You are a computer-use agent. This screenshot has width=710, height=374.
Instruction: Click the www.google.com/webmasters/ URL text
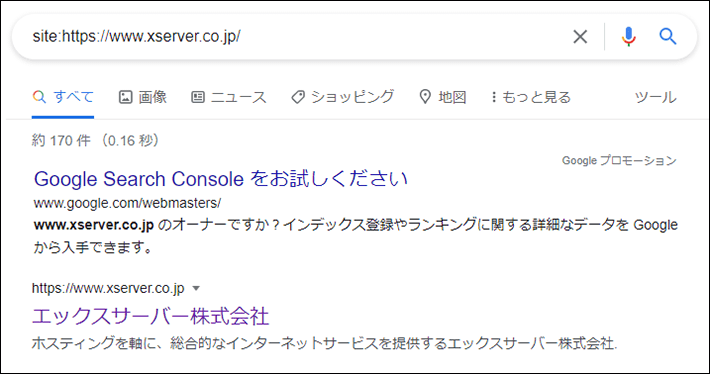(x=127, y=203)
